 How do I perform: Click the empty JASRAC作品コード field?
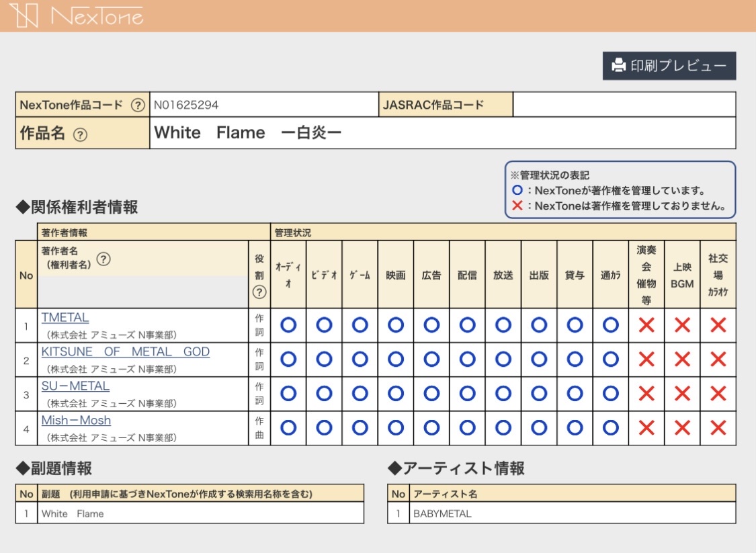coord(624,105)
